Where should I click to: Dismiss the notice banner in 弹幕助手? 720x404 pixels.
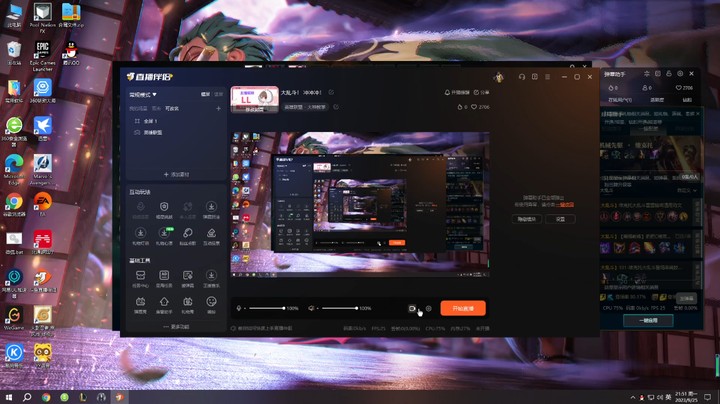click(698, 113)
